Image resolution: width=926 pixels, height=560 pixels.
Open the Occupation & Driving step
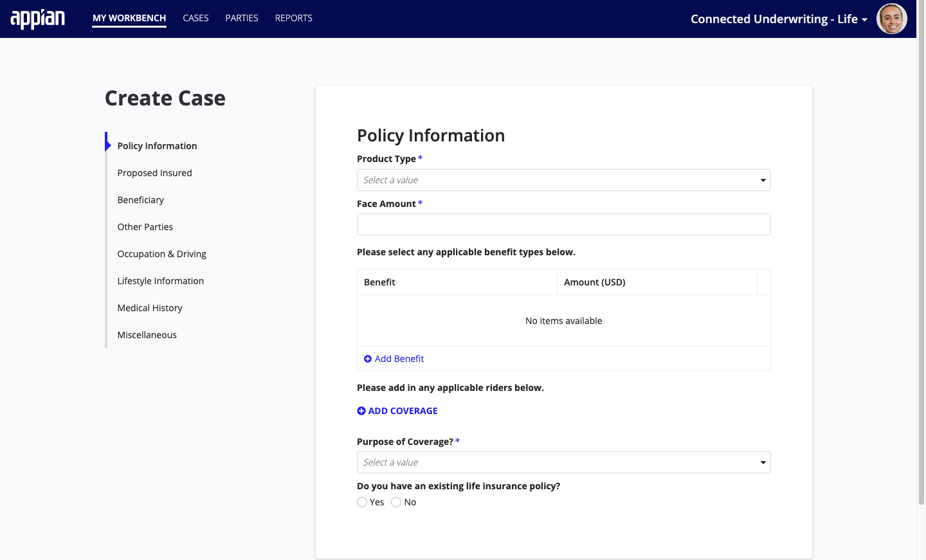(x=161, y=254)
